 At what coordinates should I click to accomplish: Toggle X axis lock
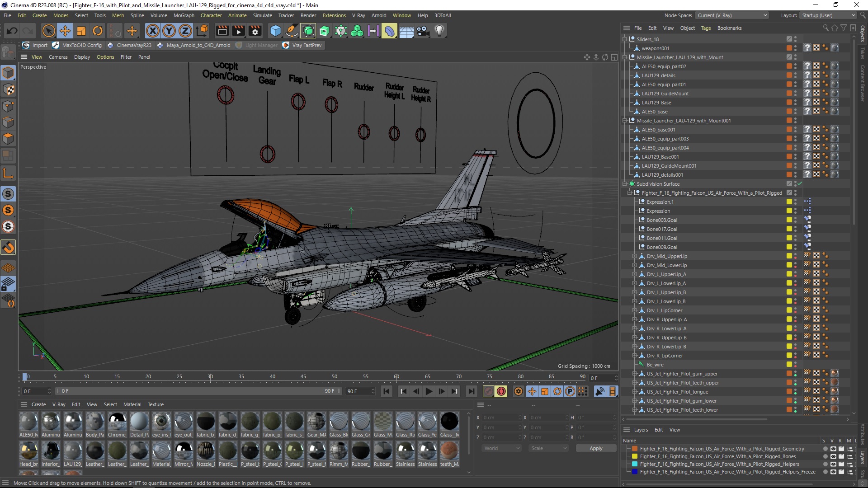(x=153, y=31)
